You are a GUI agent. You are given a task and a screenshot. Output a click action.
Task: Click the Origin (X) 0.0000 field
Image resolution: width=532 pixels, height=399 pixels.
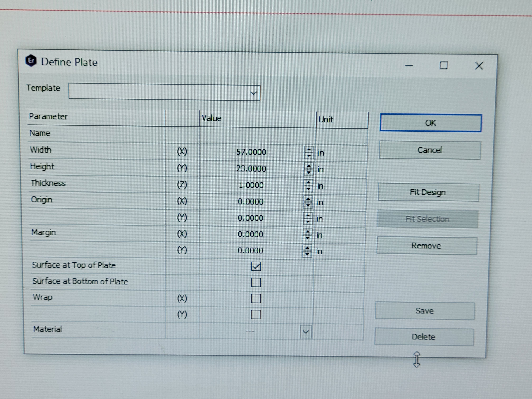click(251, 201)
